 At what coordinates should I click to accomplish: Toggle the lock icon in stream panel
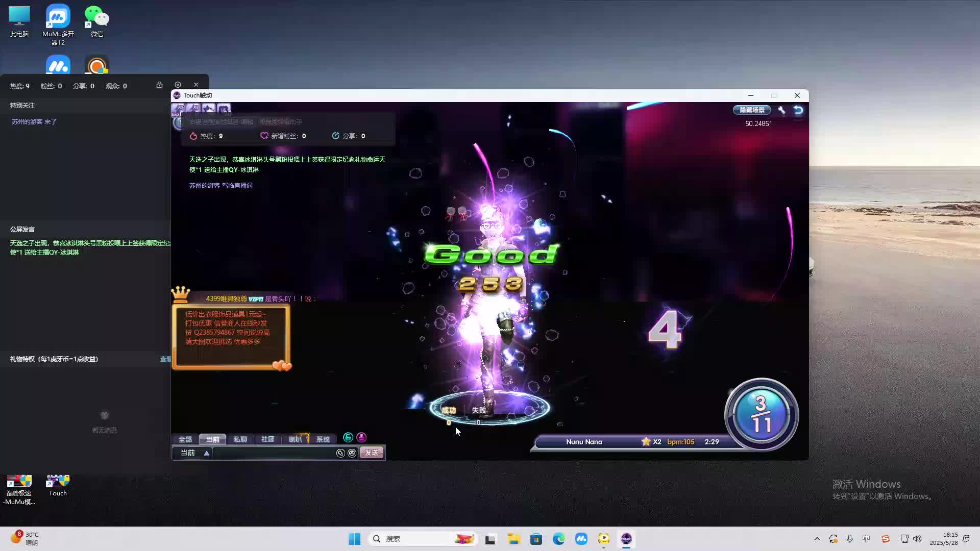(x=159, y=85)
